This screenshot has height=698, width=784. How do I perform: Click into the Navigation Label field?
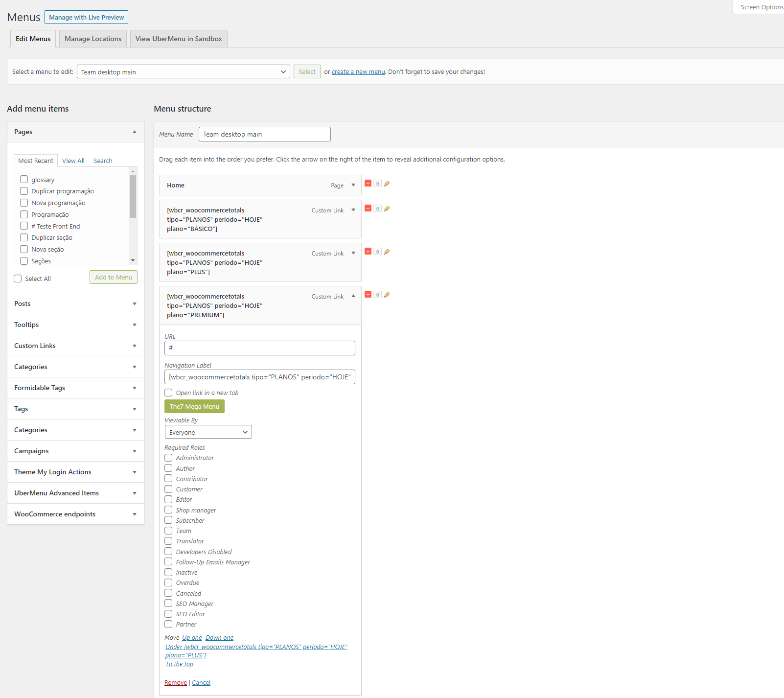pyautogui.click(x=259, y=377)
